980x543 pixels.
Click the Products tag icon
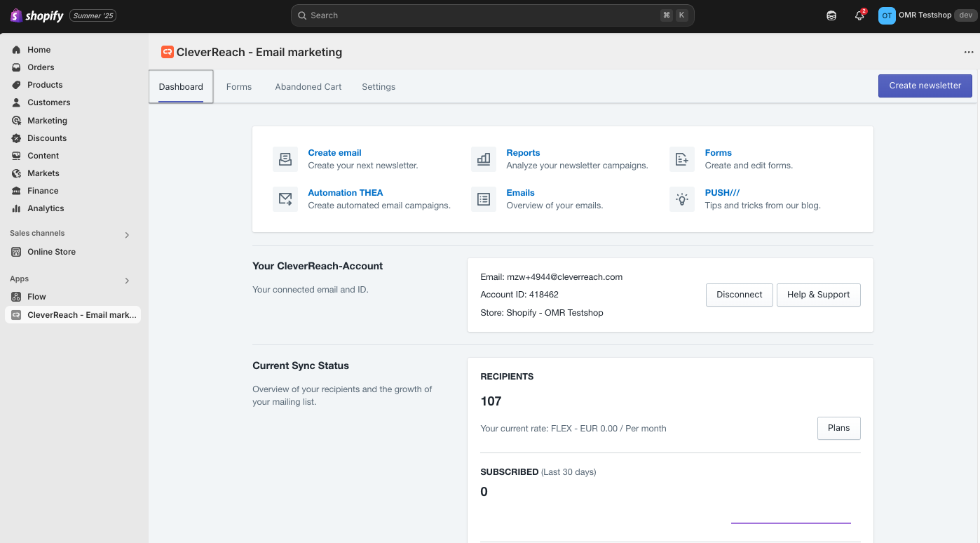pos(16,85)
